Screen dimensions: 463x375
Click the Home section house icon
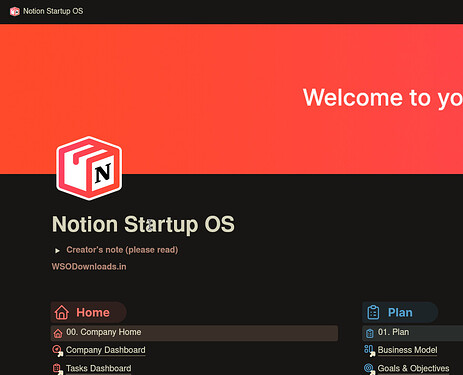tap(62, 313)
